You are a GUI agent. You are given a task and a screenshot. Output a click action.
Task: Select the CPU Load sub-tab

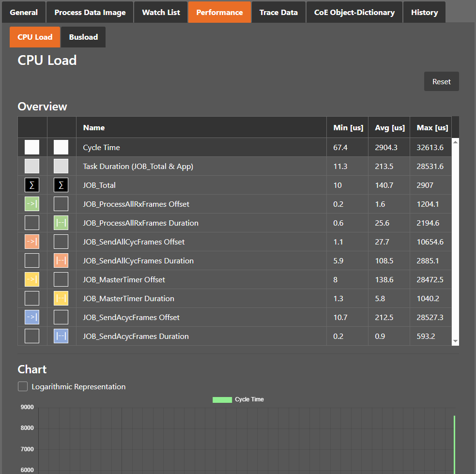[35, 37]
